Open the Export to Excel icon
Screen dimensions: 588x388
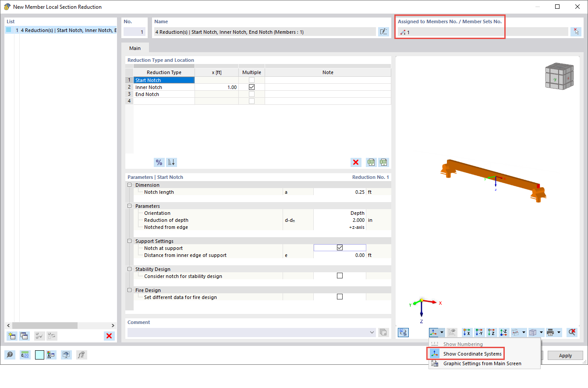pos(383,162)
